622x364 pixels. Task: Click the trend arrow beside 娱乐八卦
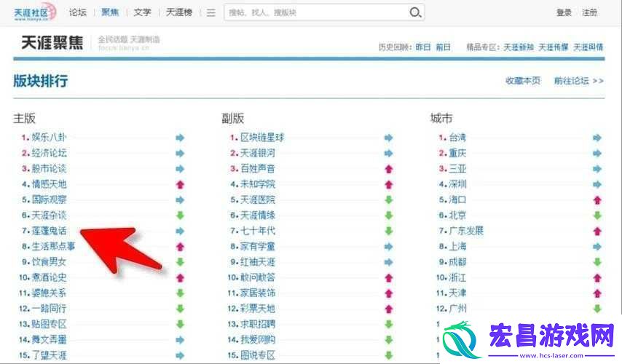pyautogui.click(x=180, y=138)
